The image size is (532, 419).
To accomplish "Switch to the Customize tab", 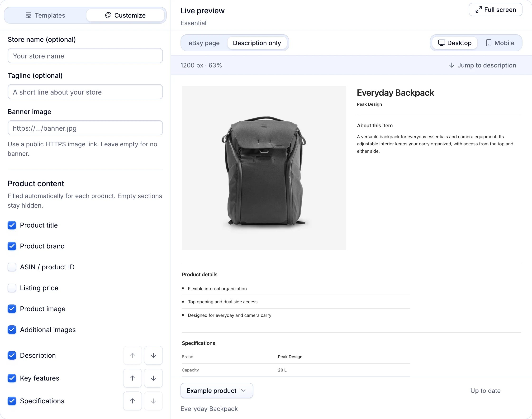I will [125, 15].
